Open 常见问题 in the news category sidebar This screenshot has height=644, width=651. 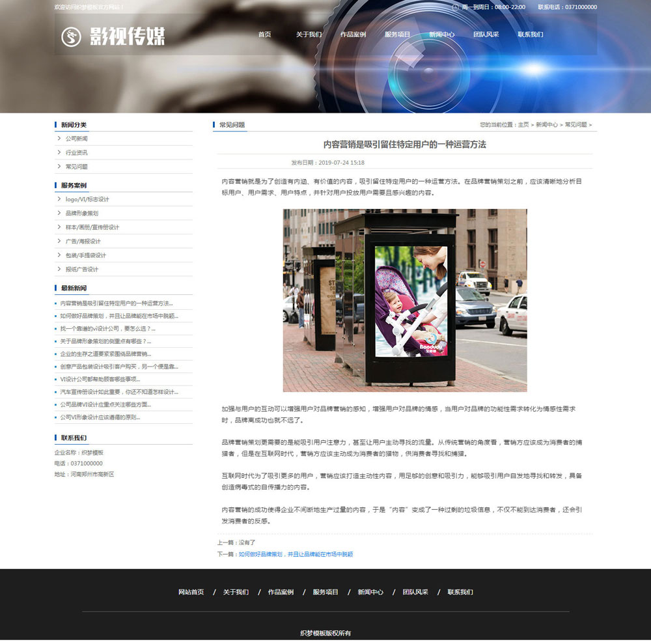click(x=76, y=167)
